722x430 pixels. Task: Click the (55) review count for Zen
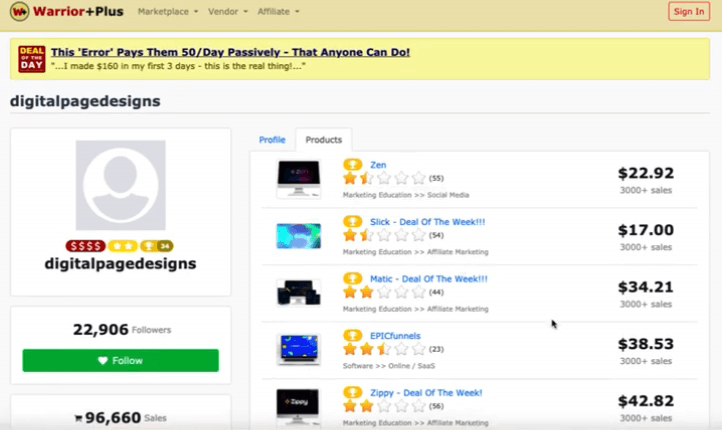[x=436, y=179]
